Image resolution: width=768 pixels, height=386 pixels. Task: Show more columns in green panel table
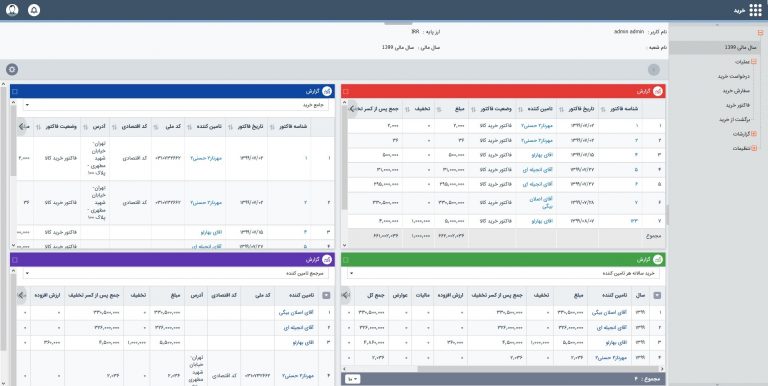click(x=346, y=295)
